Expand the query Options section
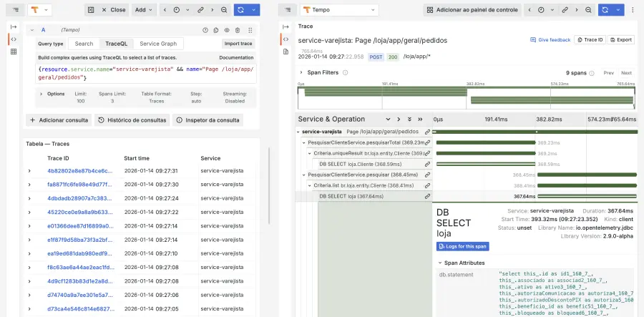Viewport: 644px width, 317px height. click(41, 94)
